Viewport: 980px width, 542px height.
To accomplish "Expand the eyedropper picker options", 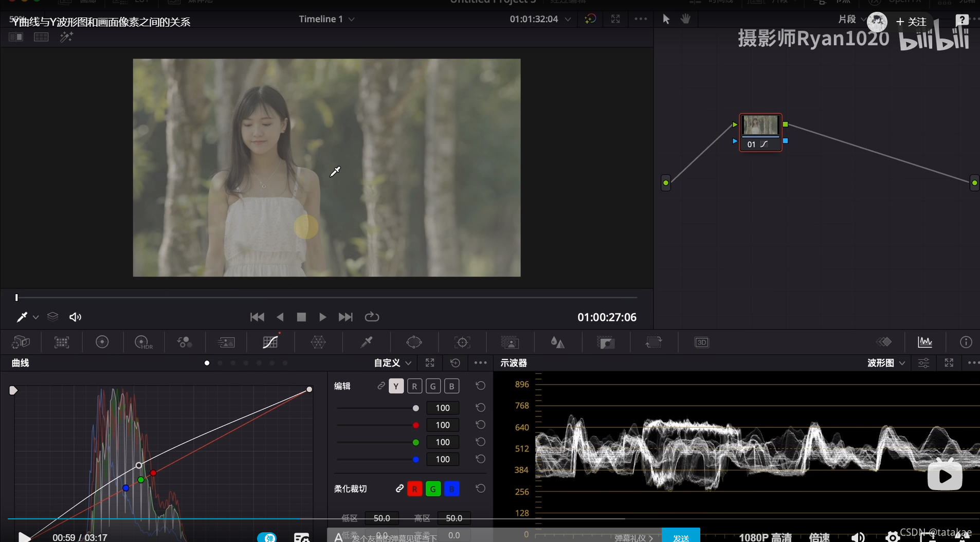I will [35, 317].
